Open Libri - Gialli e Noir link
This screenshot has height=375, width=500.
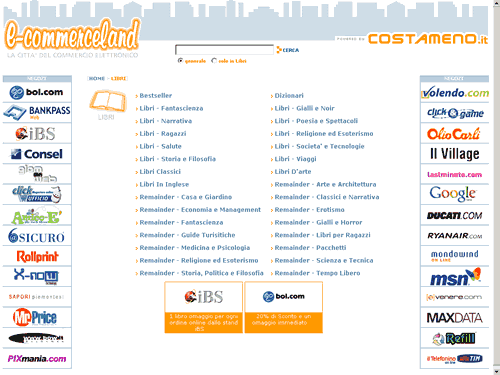tap(304, 108)
